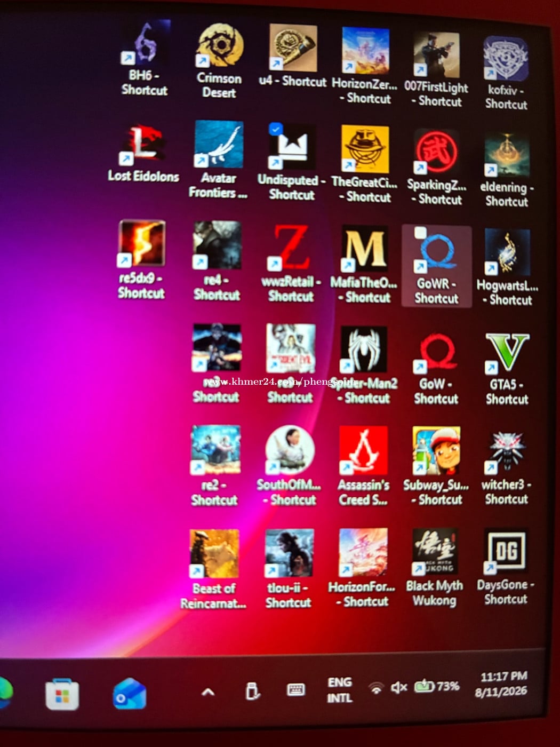Click the GTA5 shortcut icon

[x=507, y=353]
